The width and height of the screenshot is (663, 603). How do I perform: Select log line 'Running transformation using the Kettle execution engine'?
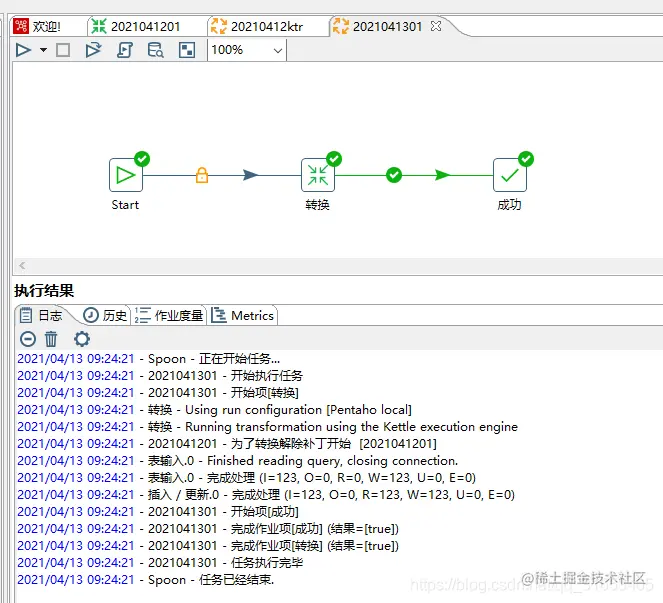pyautogui.click(x=267, y=427)
